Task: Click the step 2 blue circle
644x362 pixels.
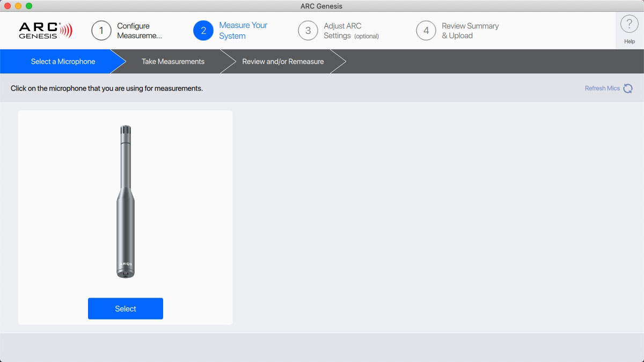Action: pyautogui.click(x=203, y=31)
